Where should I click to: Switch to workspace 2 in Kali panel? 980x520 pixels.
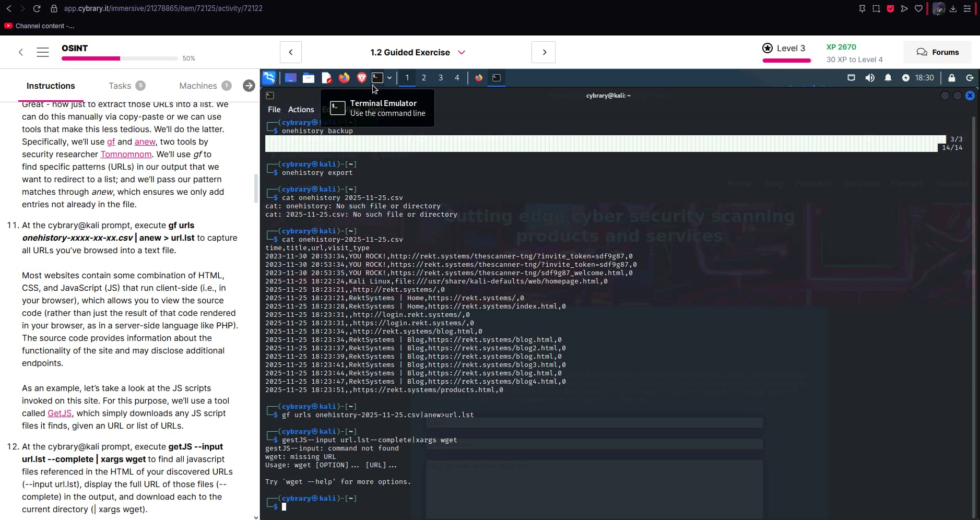[x=423, y=78]
